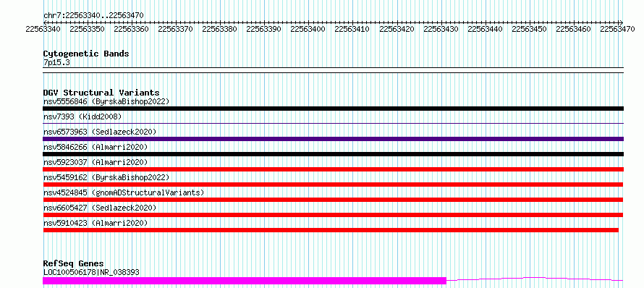Select the red nsv6605427 variant bar
Image resolution: width=644 pixels, height=288 pixels.
[333, 215]
